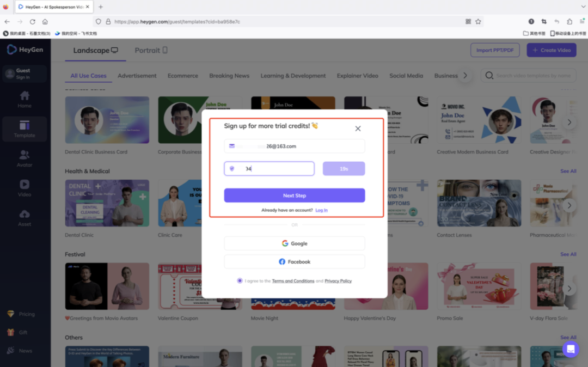Expand more categories with the chevron arrow

tap(465, 76)
